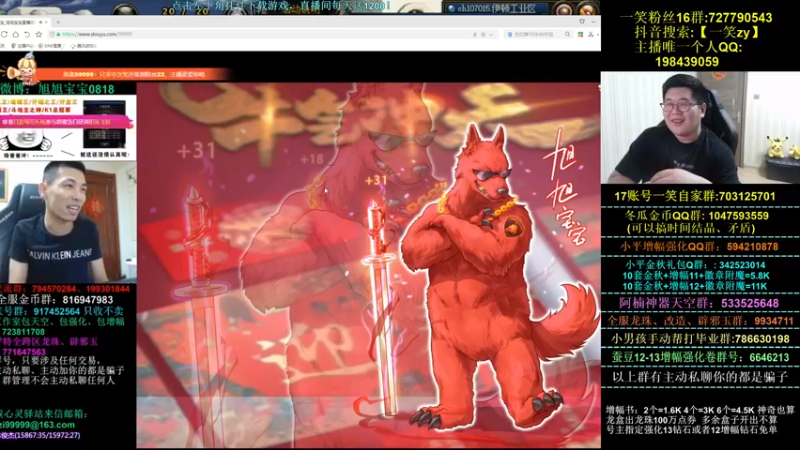Click the purple round game menu icon
This screenshot has width=800, height=450.
pos(563,9)
